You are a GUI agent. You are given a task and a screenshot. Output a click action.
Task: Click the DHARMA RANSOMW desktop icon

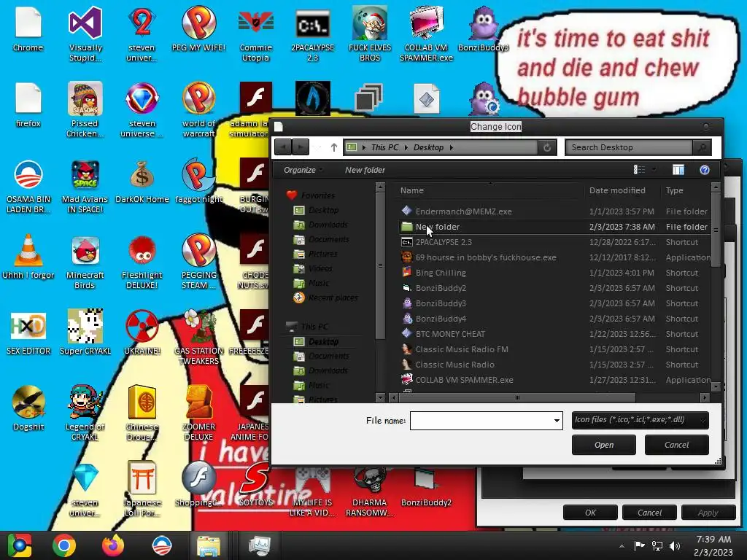(x=370, y=491)
